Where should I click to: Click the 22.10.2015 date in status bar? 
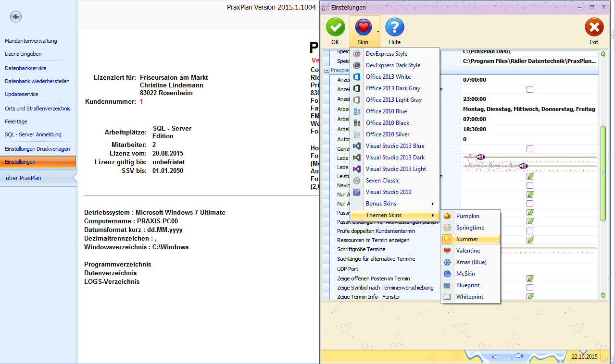[x=584, y=356]
